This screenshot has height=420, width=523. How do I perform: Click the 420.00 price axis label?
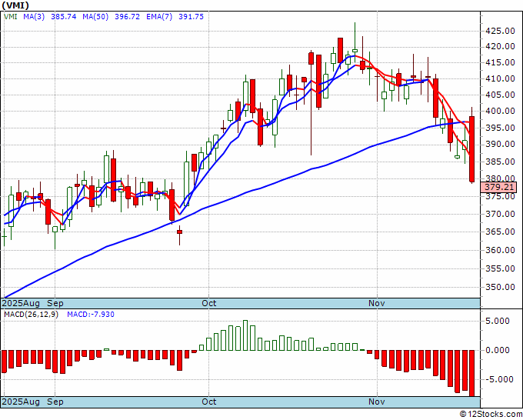(500, 47)
